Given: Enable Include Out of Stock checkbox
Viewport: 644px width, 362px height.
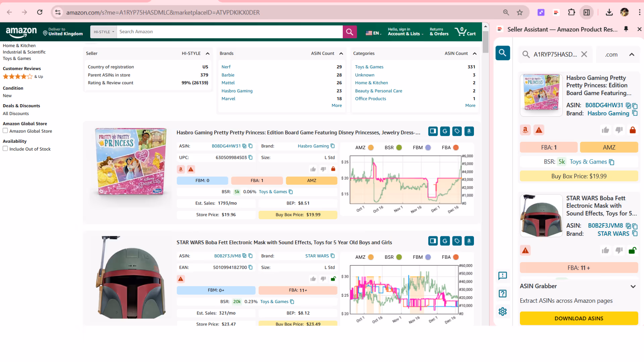Looking at the screenshot, I should (x=5, y=148).
